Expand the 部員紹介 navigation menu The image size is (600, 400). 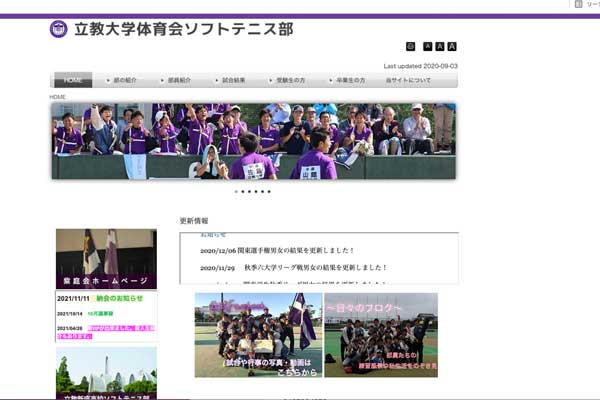pyautogui.click(x=180, y=80)
